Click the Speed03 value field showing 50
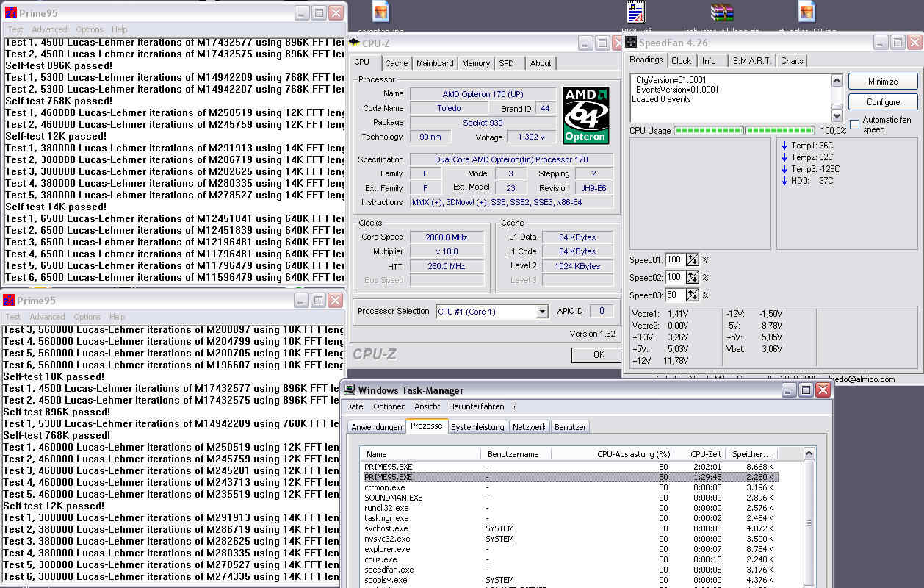The width and height of the screenshot is (924, 588). pyautogui.click(x=675, y=295)
